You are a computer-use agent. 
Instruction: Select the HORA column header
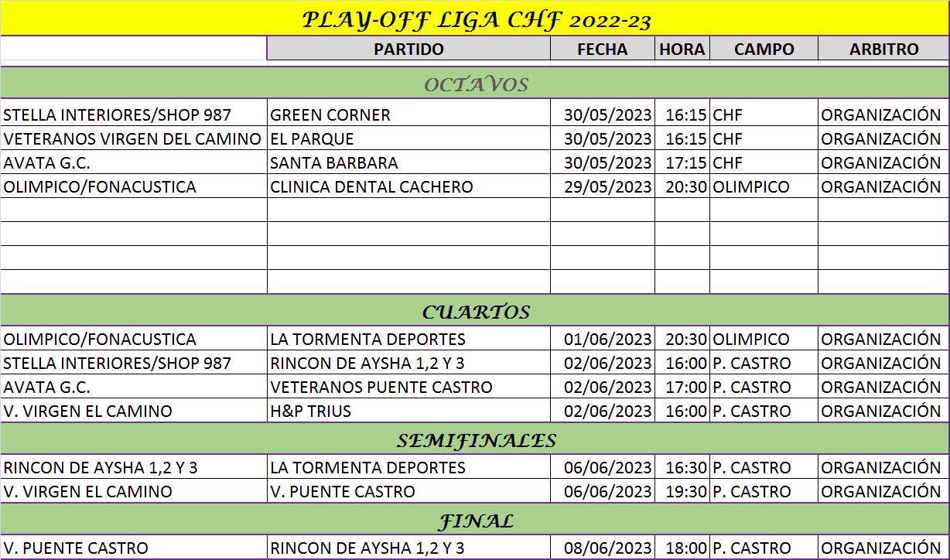click(682, 49)
